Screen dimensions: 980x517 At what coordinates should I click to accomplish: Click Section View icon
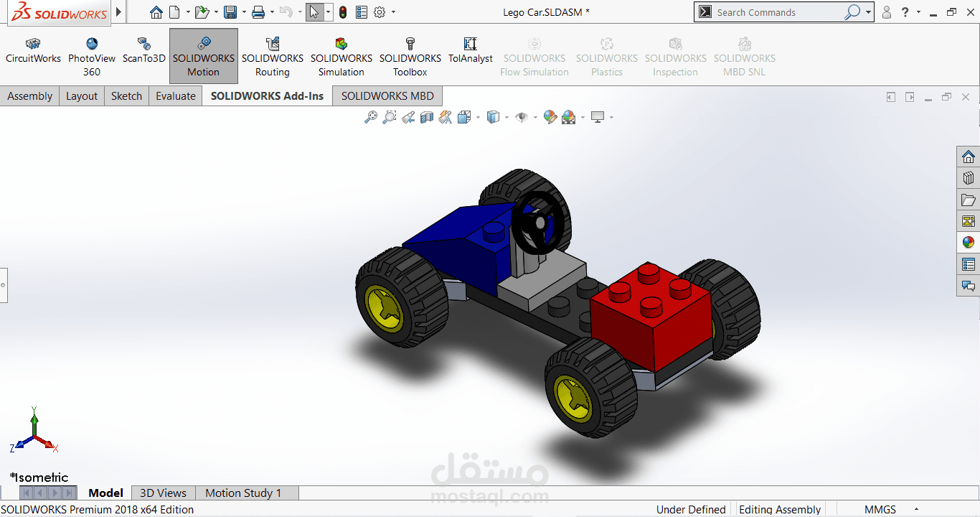[x=427, y=117]
